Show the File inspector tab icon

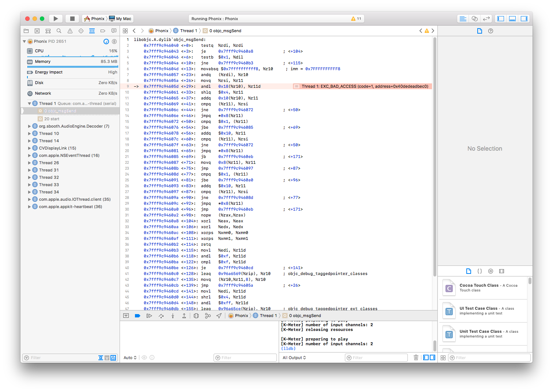tap(479, 31)
